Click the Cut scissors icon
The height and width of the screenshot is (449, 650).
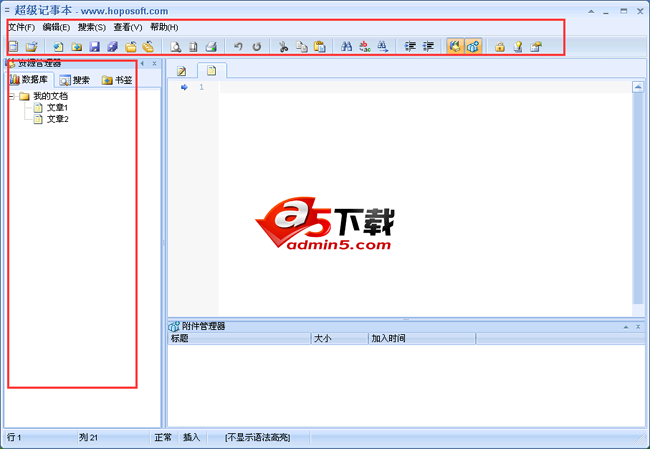284,46
